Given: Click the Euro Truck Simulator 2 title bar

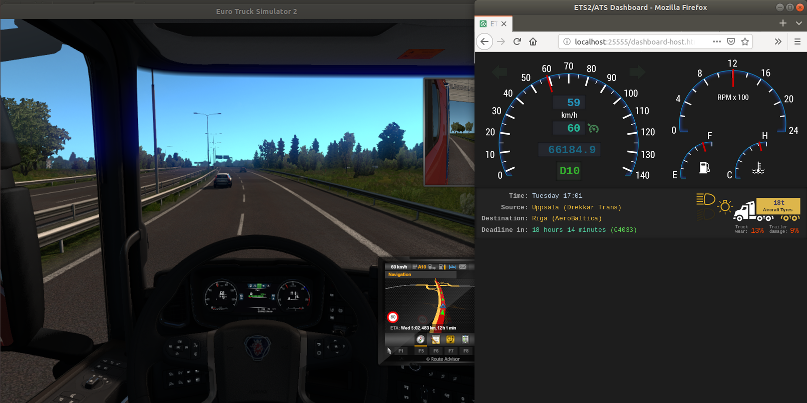Looking at the screenshot, I should tap(256, 11).
